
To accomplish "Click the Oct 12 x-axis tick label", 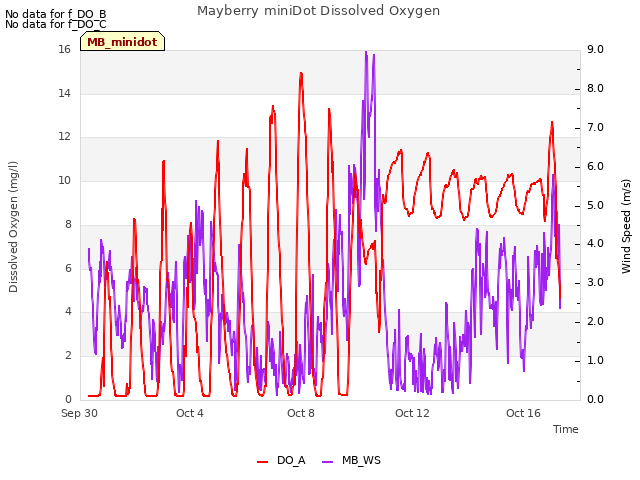I will 412,413.
